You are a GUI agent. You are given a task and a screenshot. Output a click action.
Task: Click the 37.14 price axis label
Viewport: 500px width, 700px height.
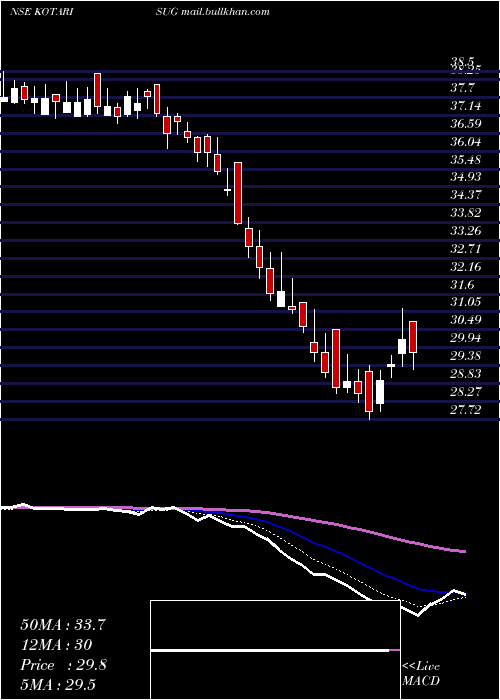point(465,106)
